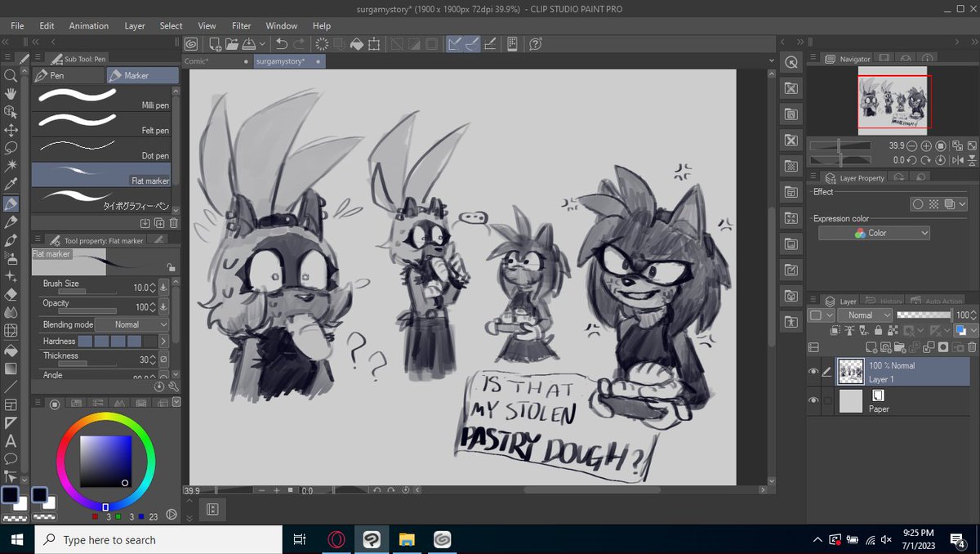Hide Layer 1 using its eye icon
The height and width of the screenshot is (554, 980).
tap(813, 372)
